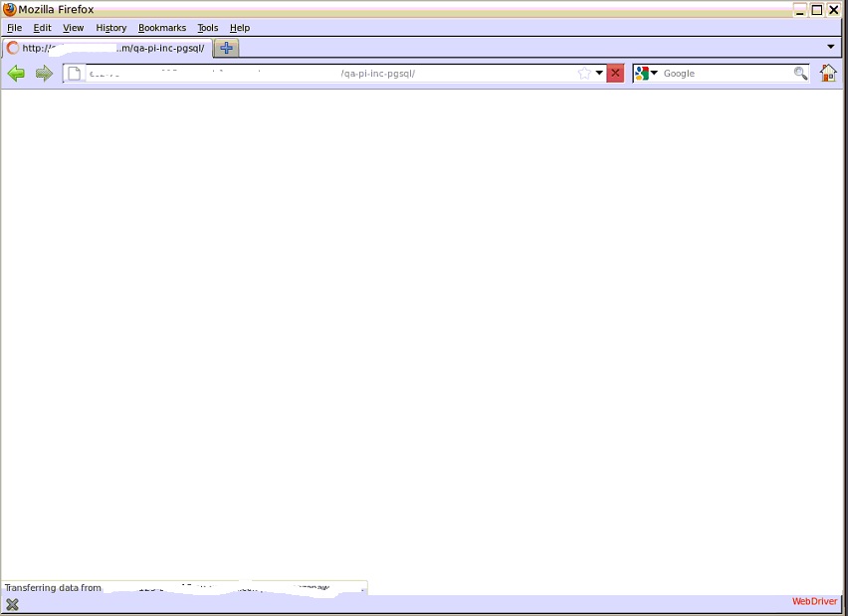Open the File menu
Screen dimensions: 848x616
click(x=14, y=28)
